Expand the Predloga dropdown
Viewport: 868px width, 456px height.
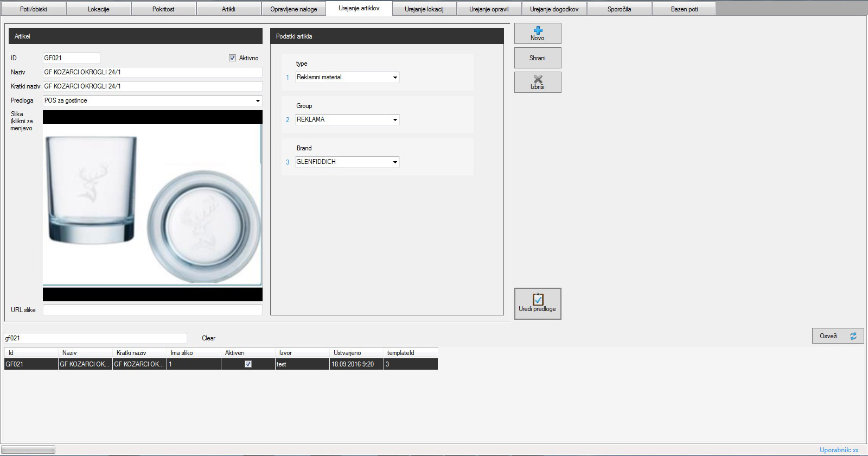pos(258,101)
